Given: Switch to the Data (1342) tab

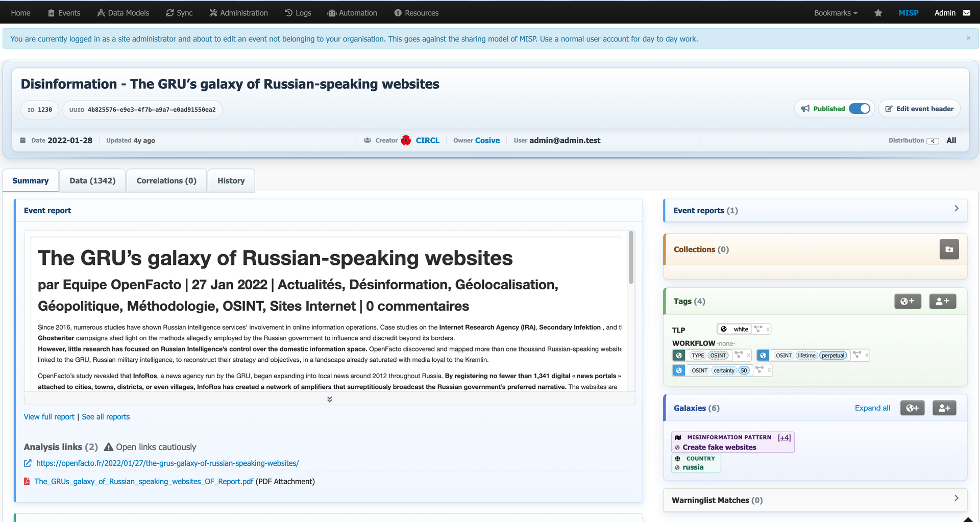Looking at the screenshot, I should click(x=92, y=181).
